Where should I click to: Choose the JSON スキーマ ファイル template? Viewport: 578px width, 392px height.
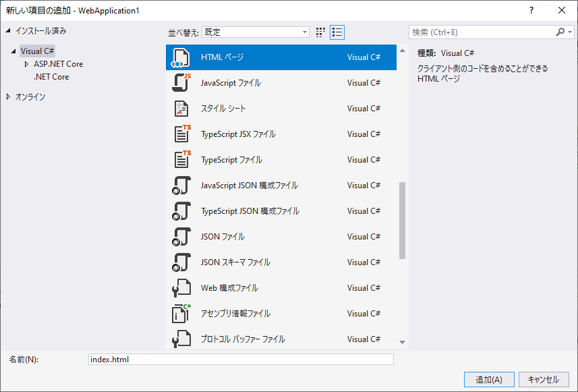coord(281,262)
